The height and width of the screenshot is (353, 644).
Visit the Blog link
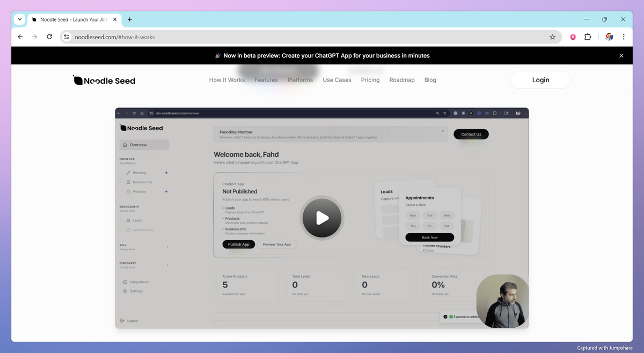pos(430,80)
